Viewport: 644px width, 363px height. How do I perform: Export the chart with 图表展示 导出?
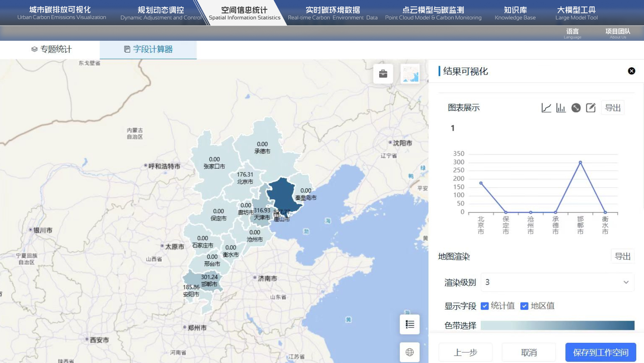(x=613, y=108)
